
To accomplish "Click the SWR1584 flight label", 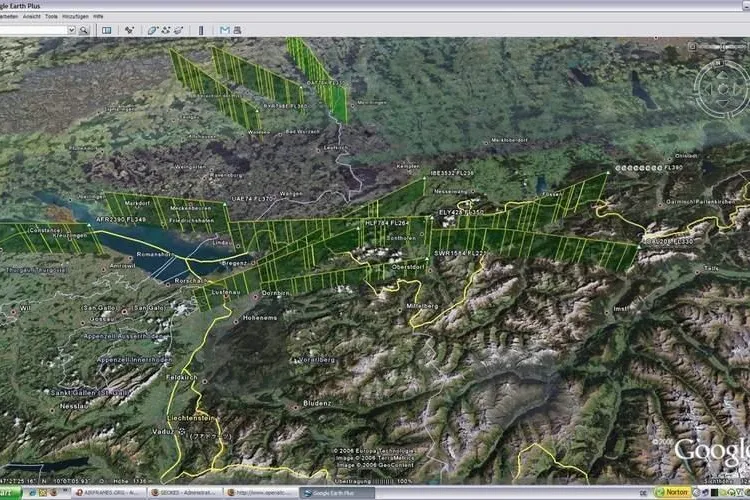I will (460, 253).
